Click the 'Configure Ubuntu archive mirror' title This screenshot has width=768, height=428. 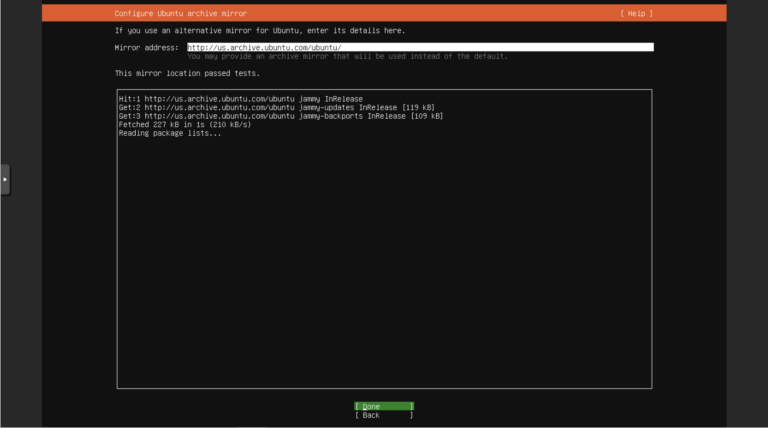tap(181, 14)
